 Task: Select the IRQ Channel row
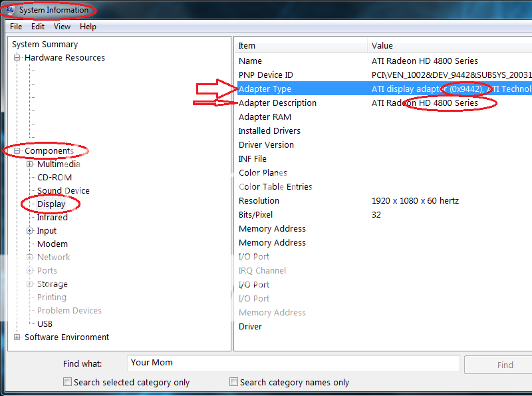384,271
